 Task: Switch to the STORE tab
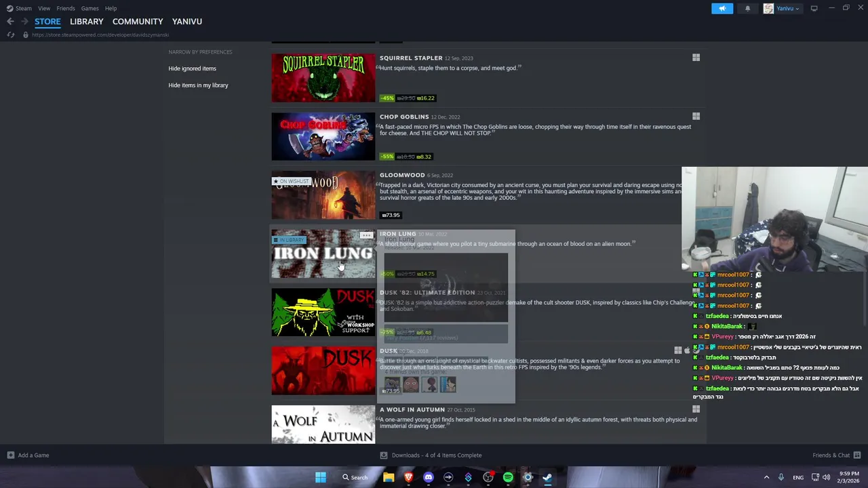pyautogui.click(x=47, y=22)
